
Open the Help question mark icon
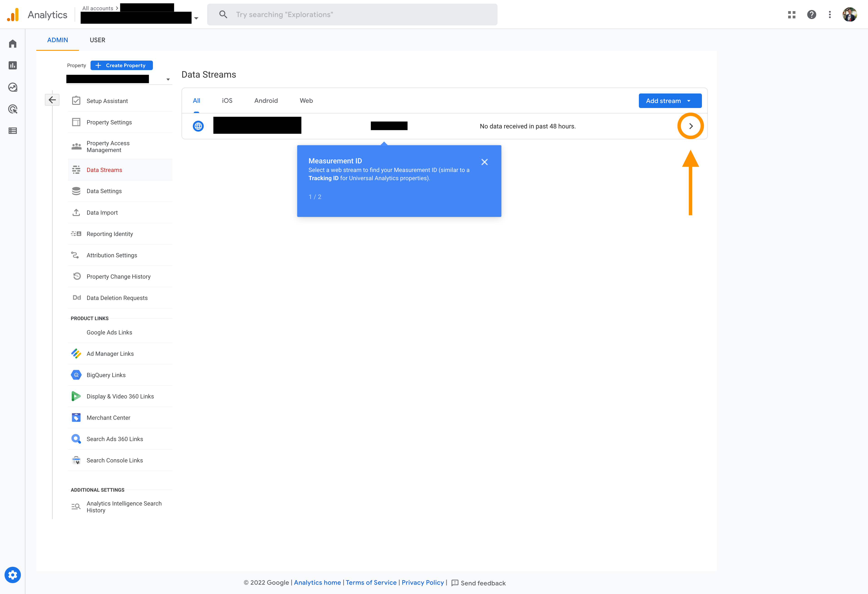812,14
